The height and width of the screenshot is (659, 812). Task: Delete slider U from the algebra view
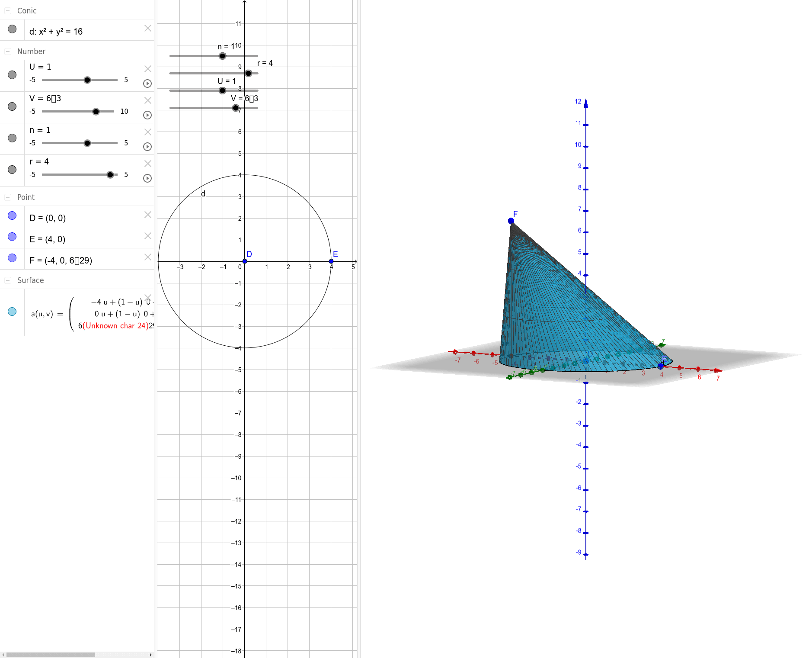tap(148, 68)
